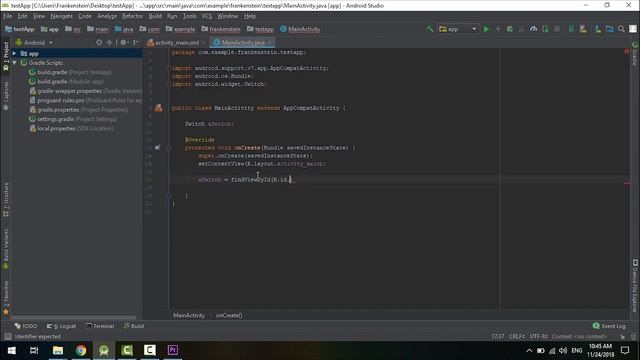This screenshot has width=640, height=360.
Task: Toggle the Structure side panel
Action: [x=6, y=200]
